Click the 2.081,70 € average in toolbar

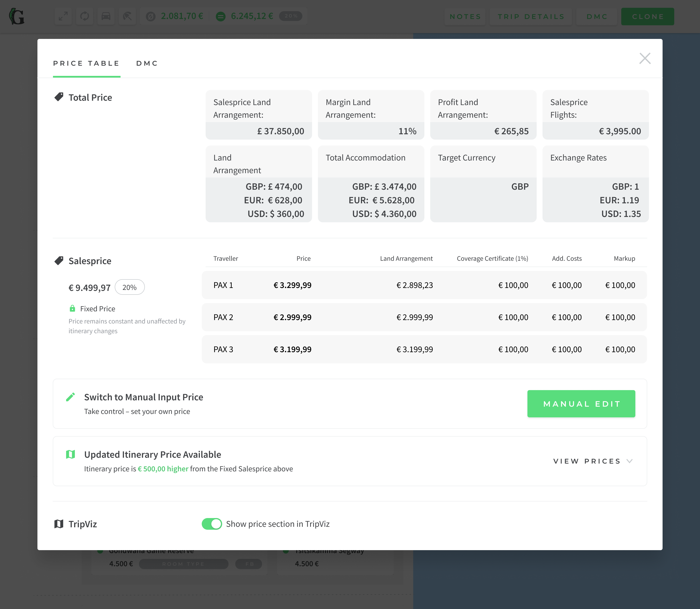coord(182,16)
